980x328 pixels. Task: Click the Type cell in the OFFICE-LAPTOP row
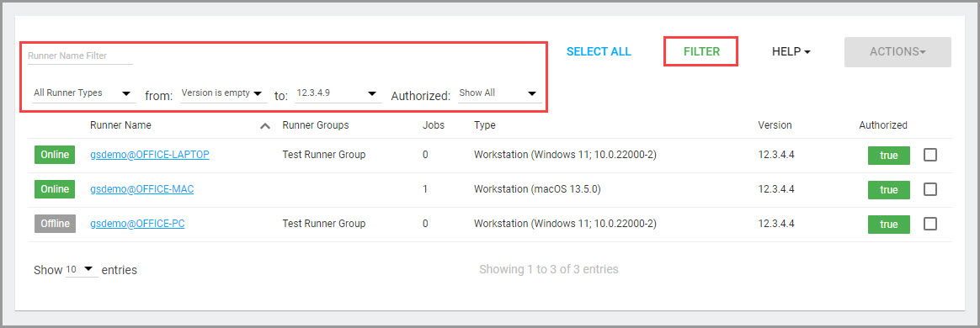565,154
